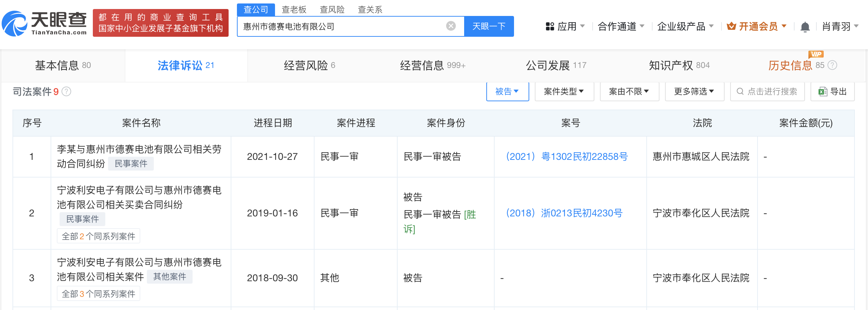This screenshot has width=868, height=310.
Task: Click the 导出 export button
Action: point(833,92)
